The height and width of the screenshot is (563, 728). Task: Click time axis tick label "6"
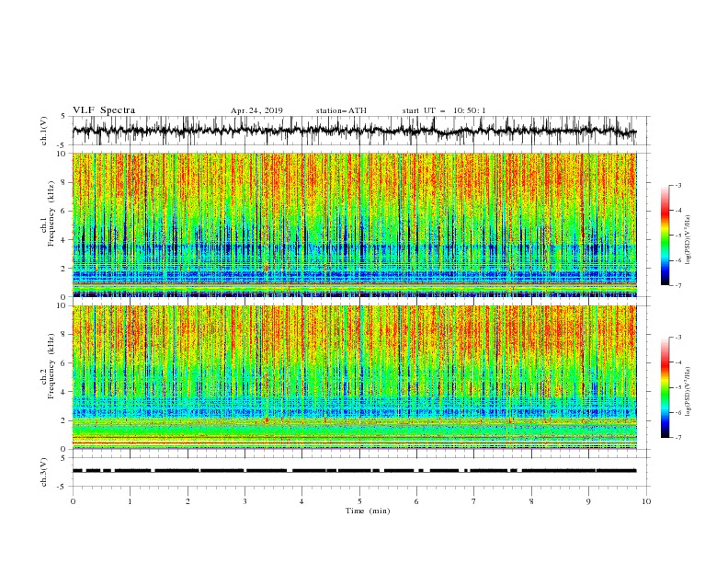[x=416, y=501]
